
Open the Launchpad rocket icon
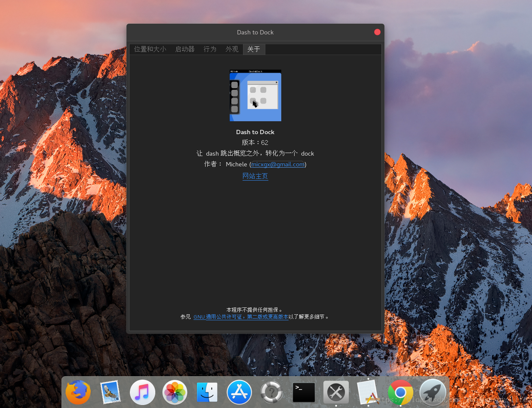pyautogui.click(x=433, y=393)
